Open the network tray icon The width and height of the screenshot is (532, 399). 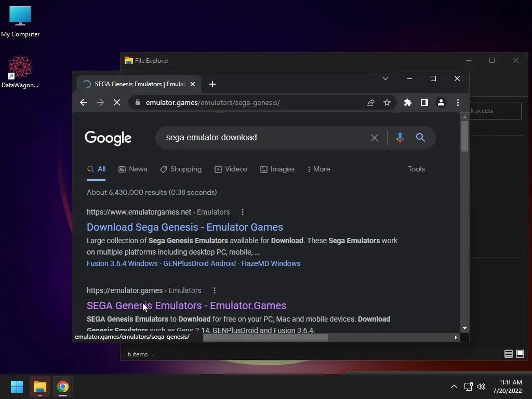click(x=469, y=387)
